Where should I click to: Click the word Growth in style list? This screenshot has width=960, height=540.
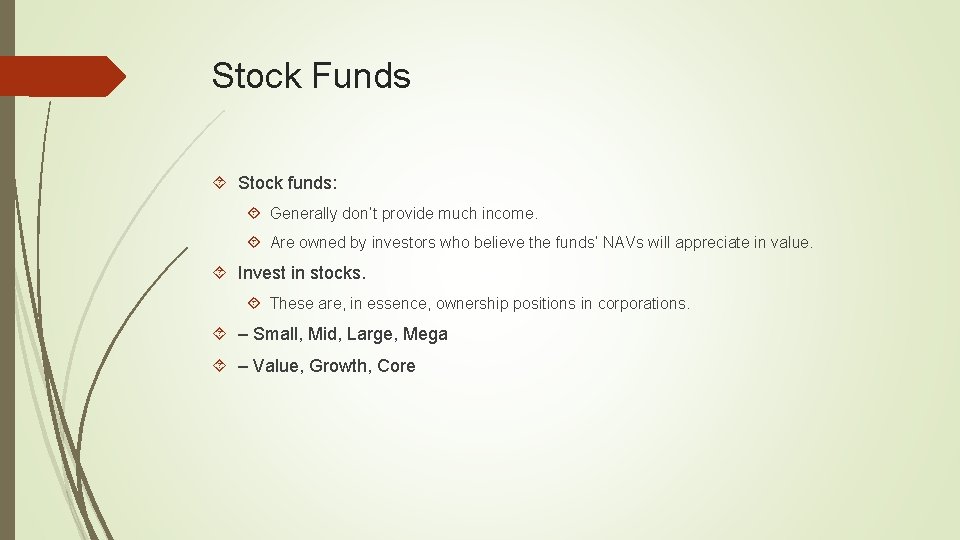[339, 366]
